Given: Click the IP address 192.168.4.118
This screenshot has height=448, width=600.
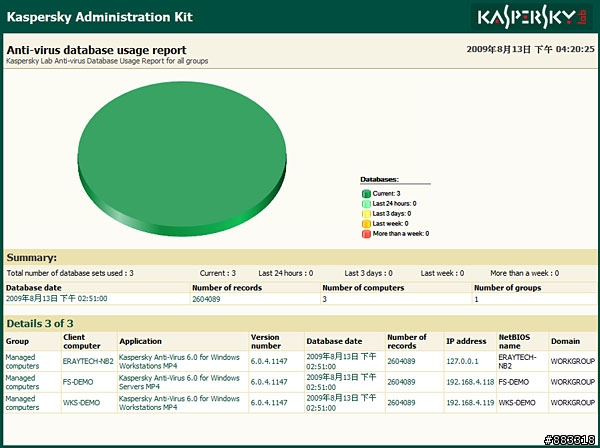Looking at the screenshot, I should tap(470, 382).
